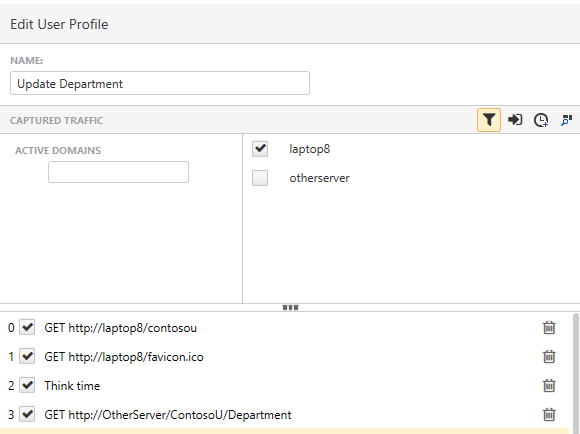
Task: Uncheck the favicon.ico request checkbox
Action: [x=27, y=356]
